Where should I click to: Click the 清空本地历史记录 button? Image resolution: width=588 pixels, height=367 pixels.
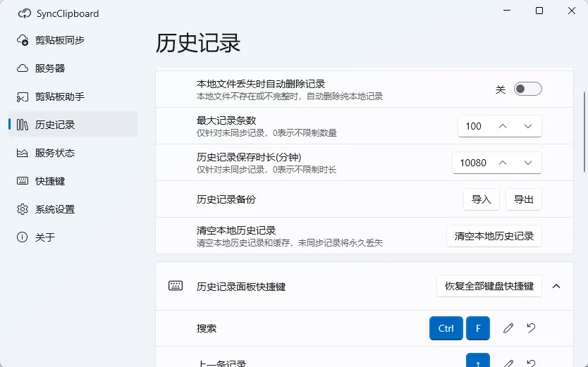pyautogui.click(x=494, y=236)
